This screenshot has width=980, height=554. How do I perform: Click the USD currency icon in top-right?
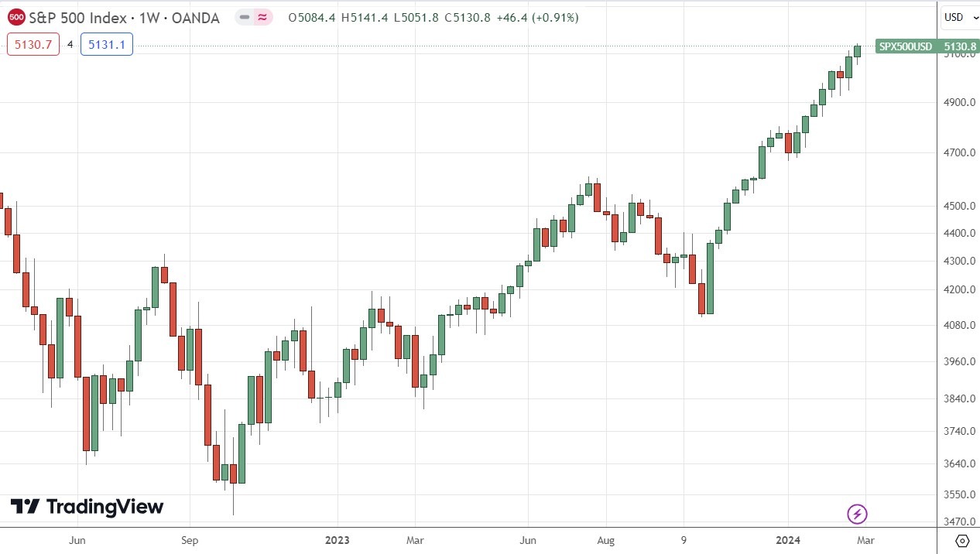click(954, 17)
